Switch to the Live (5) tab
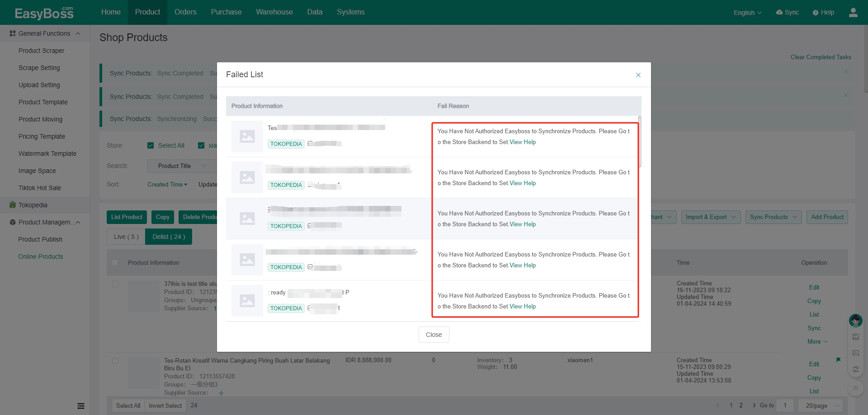The image size is (868, 415). pos(126,237)
